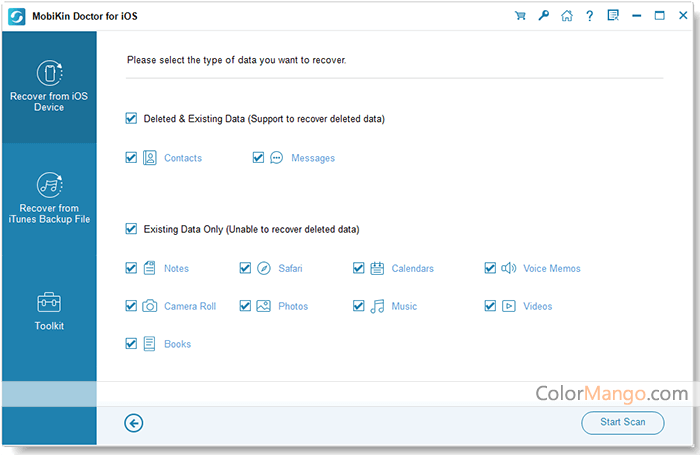Click the Safari compass icon

point(264,268)
